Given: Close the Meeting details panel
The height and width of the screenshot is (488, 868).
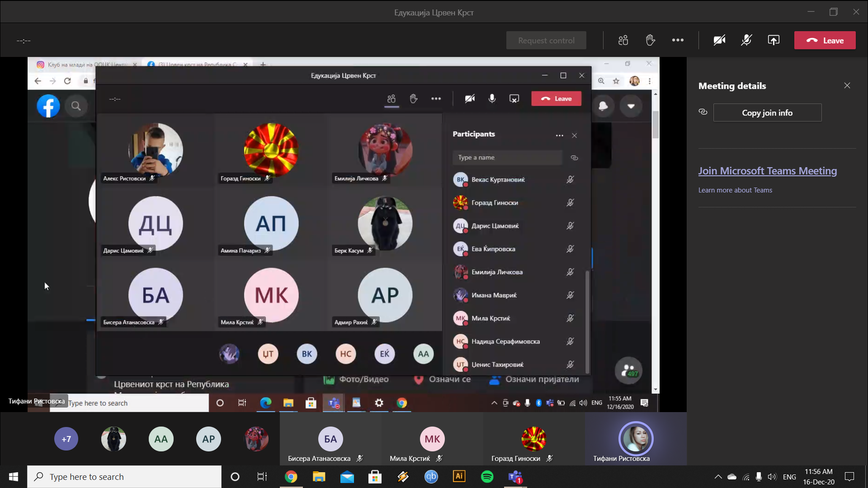Looking at the screenshot, I should [847, 86].
